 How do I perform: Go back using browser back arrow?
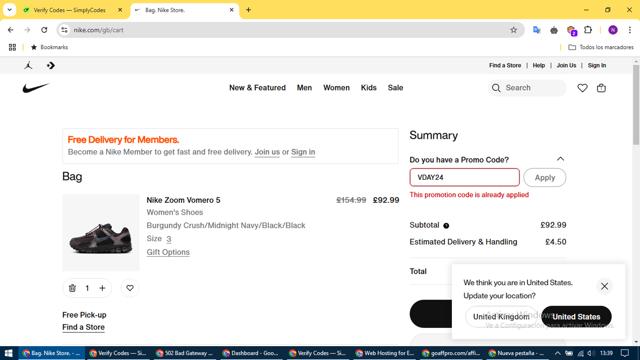pos(11,30)
